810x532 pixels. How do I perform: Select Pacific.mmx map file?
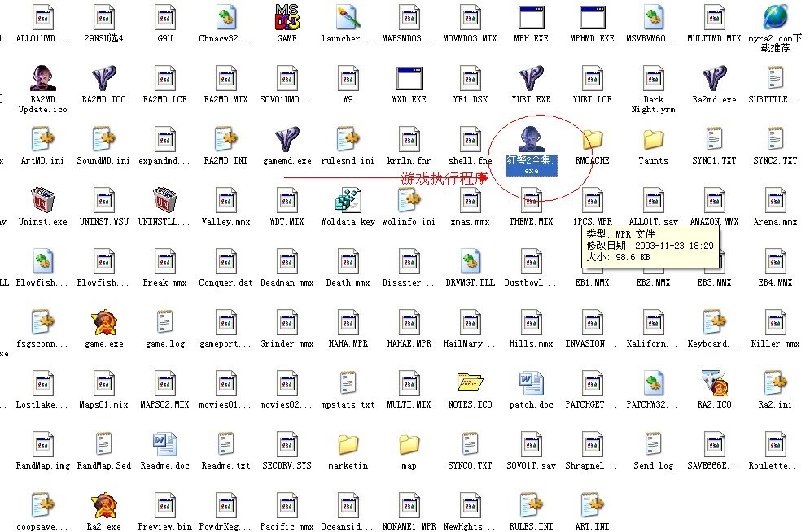coord(287,505)
